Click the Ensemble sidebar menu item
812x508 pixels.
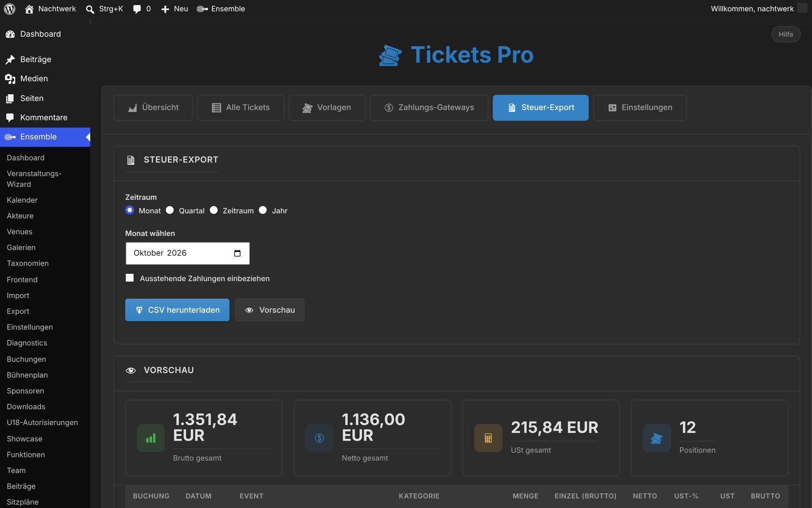45,137
